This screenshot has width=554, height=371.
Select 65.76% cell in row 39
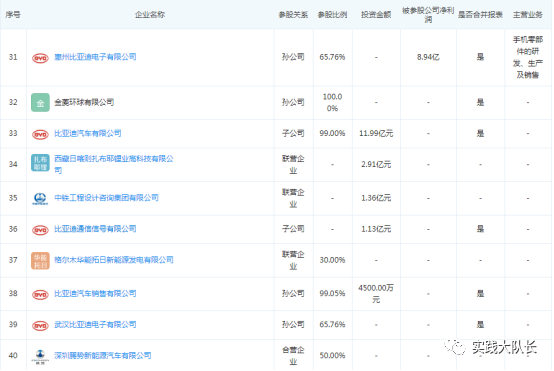tap(332, 324)
